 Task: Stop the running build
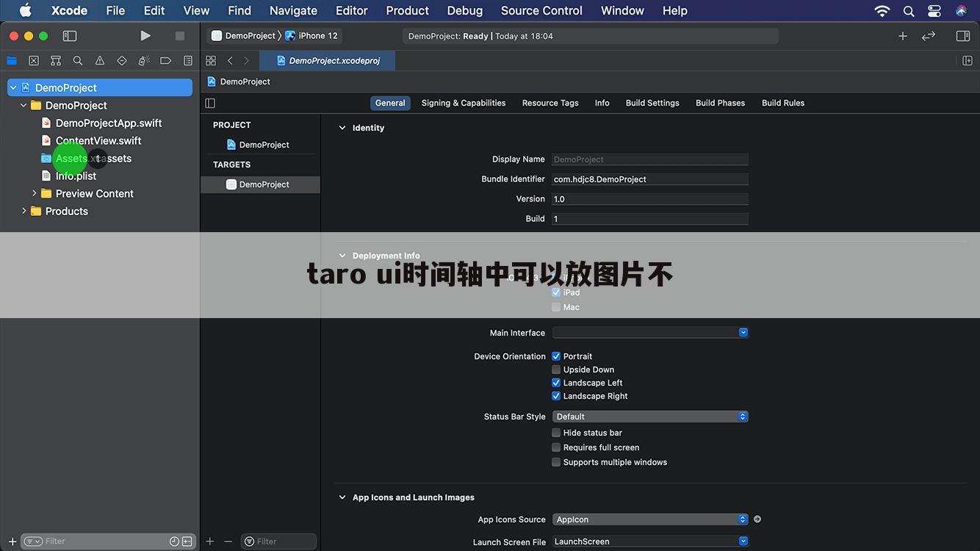(180, 35)
